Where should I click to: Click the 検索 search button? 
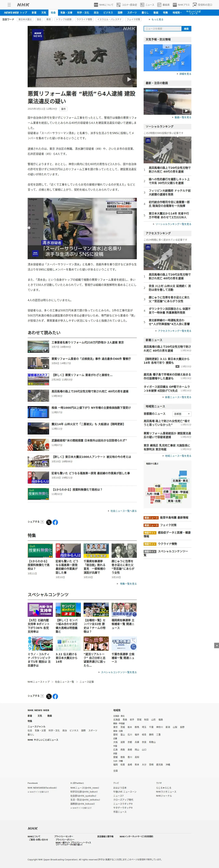[x=186, y=29]
